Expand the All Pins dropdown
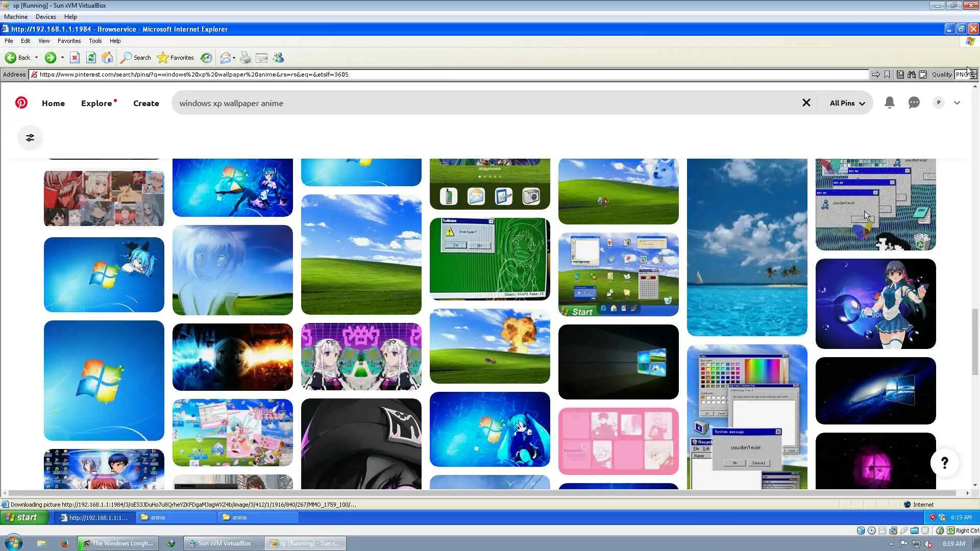This screenshot has height=551, width=980. [x=847, y=103]
